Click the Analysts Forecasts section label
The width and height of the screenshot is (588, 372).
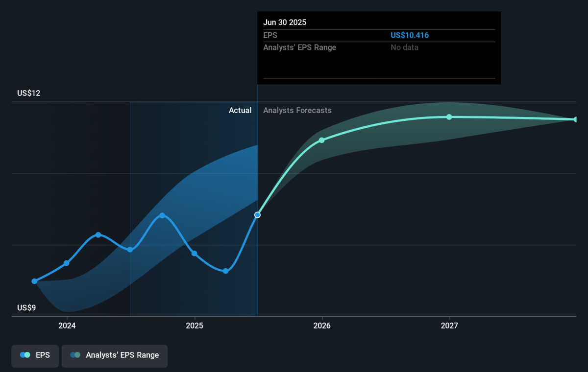click(x=297, y=111)
